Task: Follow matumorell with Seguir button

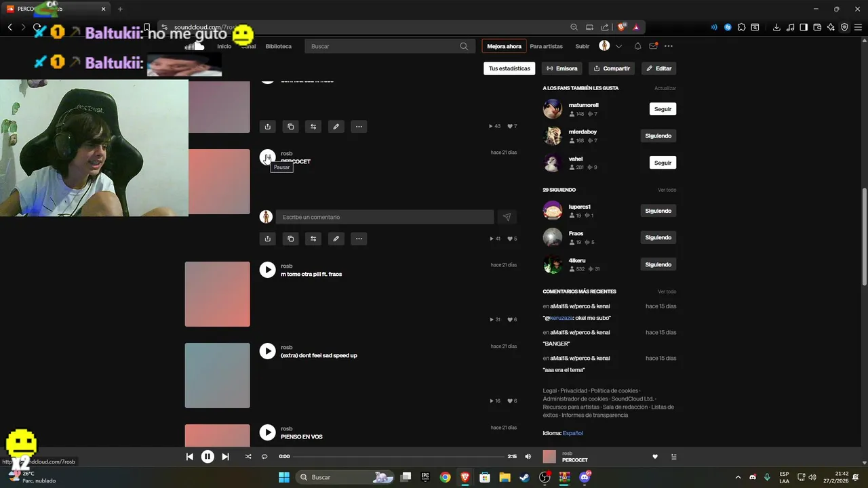Action: 663,109
